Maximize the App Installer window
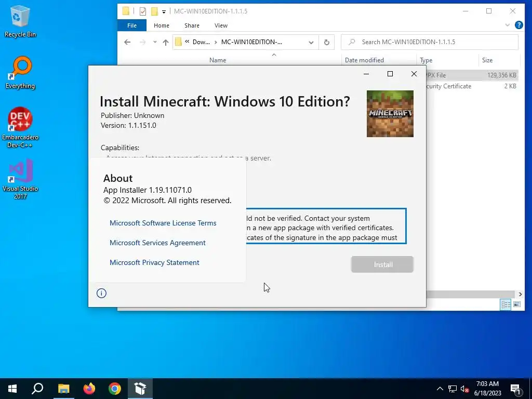This screenshot has width=532, height=399. (x=390, y=74)
